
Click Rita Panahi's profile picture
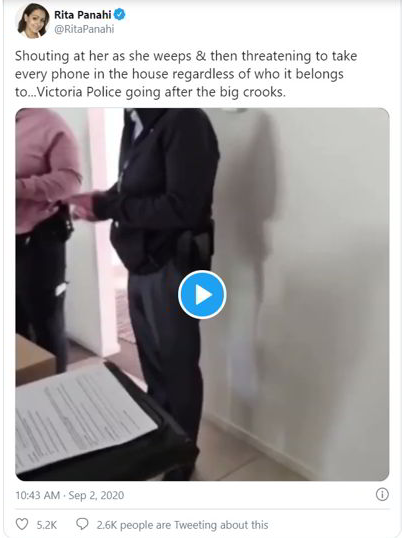click(34, 20)
